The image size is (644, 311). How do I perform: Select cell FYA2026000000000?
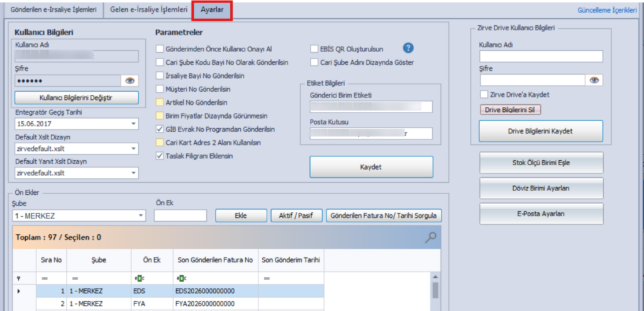[216, 304]
